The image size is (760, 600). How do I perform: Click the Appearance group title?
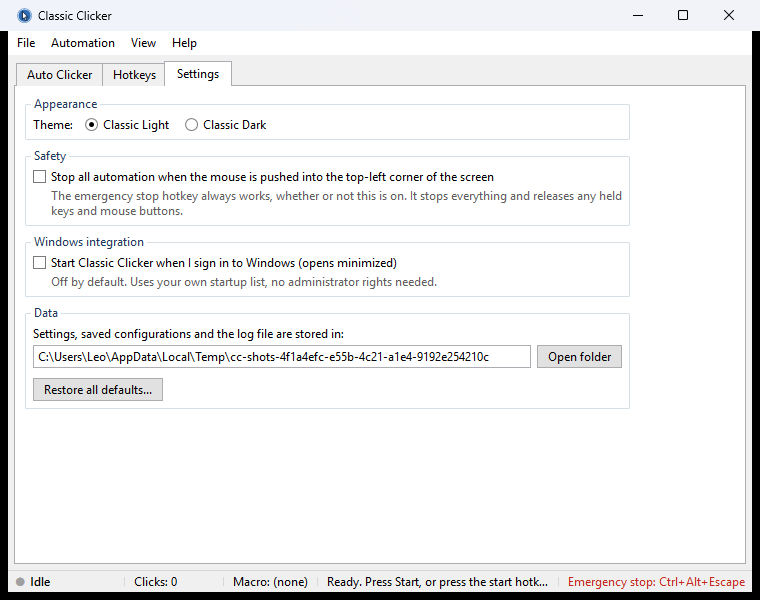[x=65, y=104]
